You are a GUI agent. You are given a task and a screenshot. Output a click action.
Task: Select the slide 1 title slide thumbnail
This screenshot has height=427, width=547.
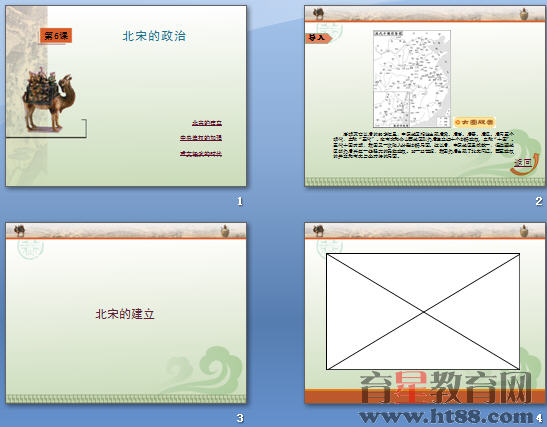point(126,96)
